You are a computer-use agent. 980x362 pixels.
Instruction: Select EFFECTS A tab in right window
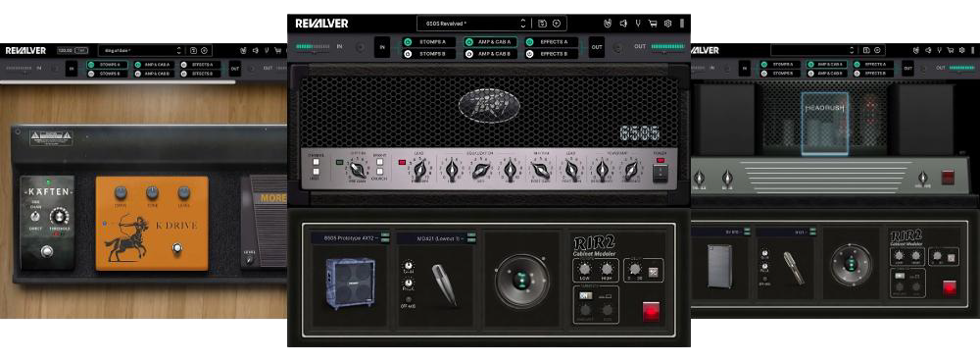tap(873, 65)
